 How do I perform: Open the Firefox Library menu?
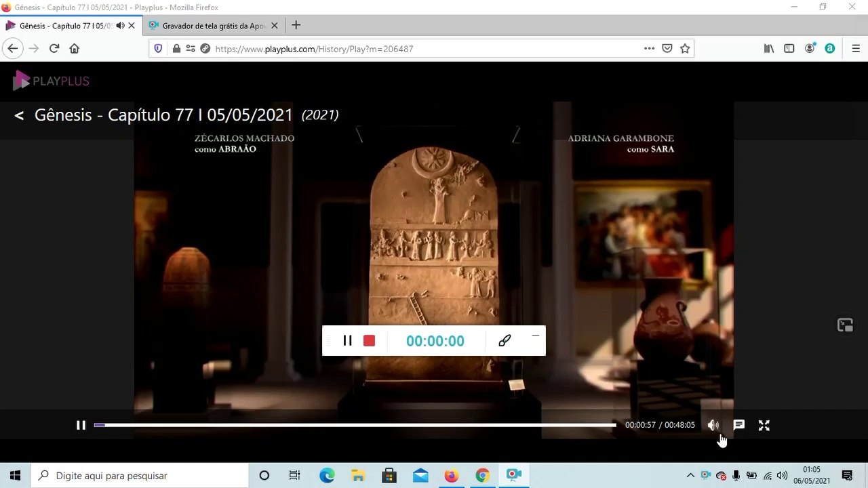click(x=769, y=49)
